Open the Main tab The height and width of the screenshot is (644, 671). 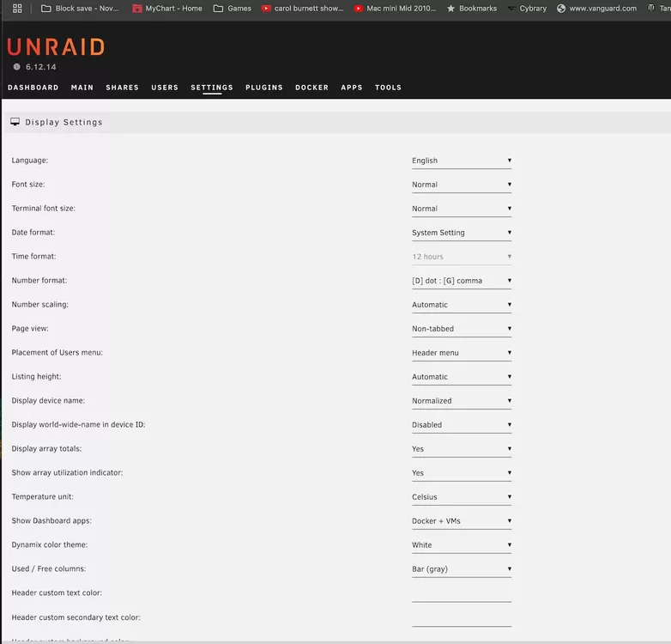[x=82, y=88]
